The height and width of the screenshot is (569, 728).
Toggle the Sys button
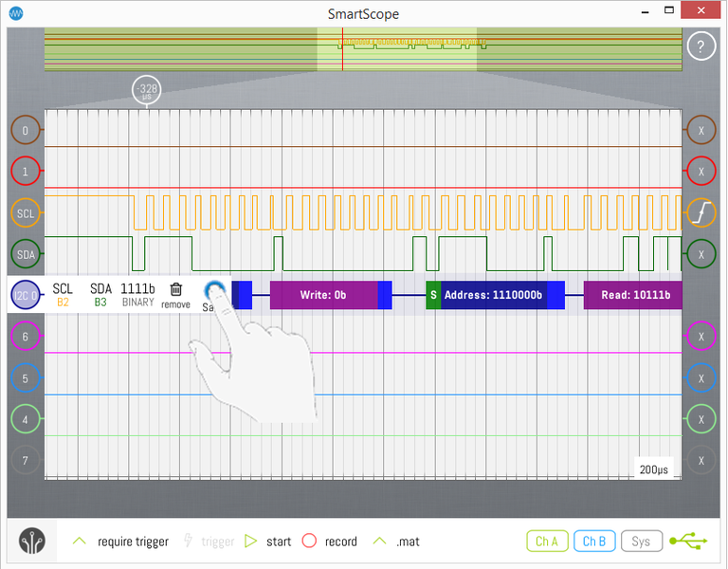click(641, 541)
